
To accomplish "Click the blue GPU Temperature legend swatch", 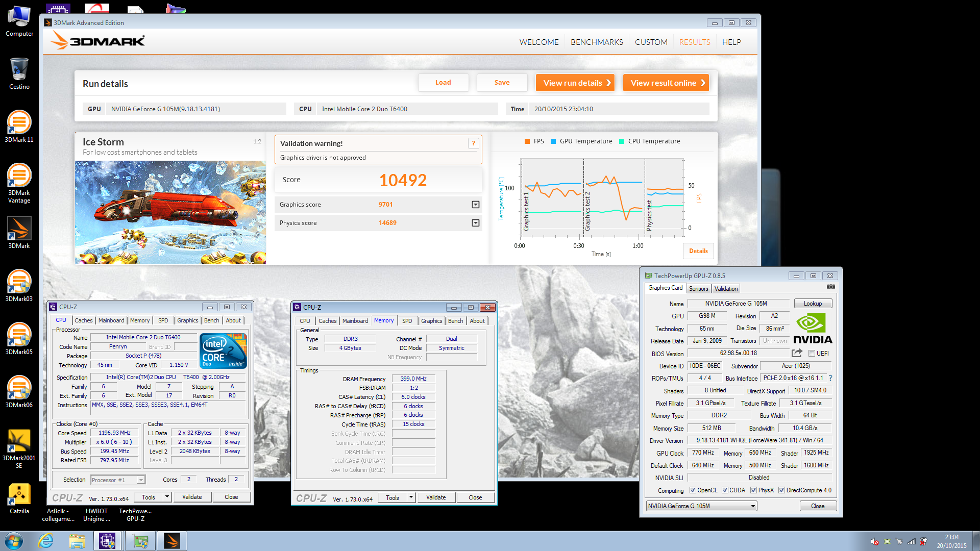I will pyautogui.click(x=553, y=141).
